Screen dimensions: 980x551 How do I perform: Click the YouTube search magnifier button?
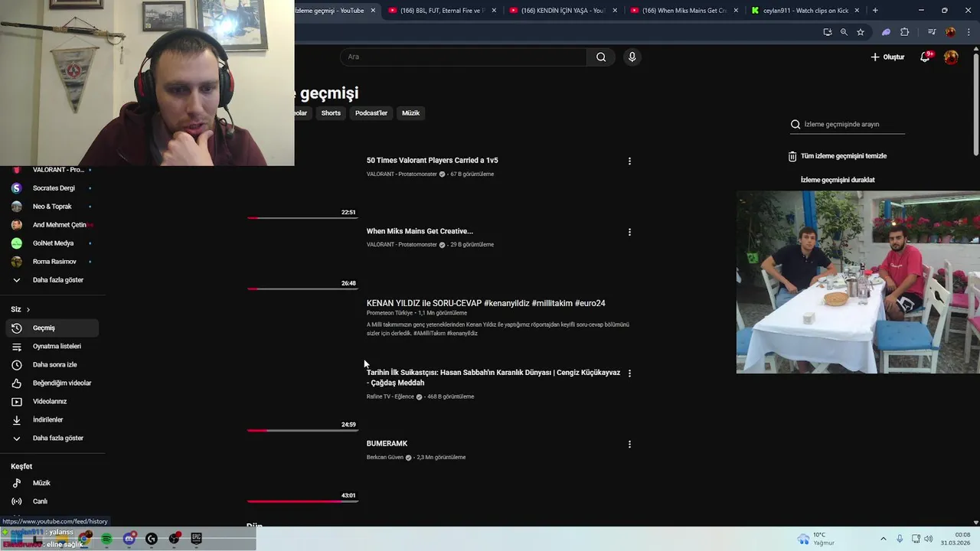pyautogui.click(x=601, y=57)
